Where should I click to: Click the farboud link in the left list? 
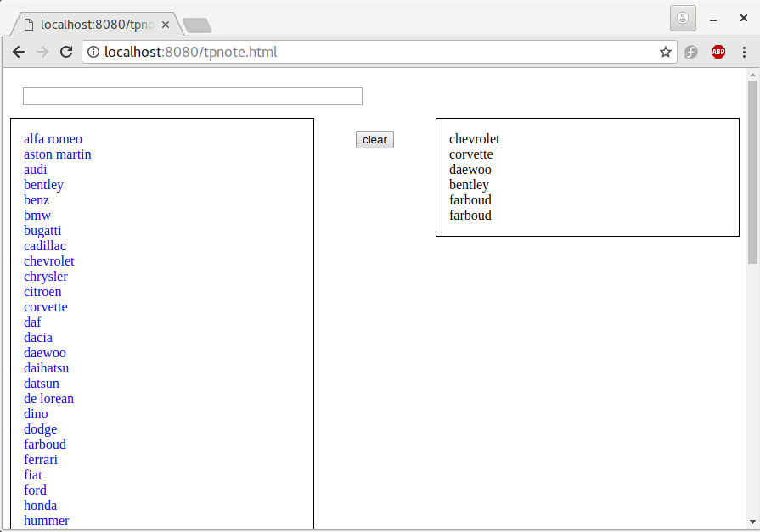click(x=45, y=445)
